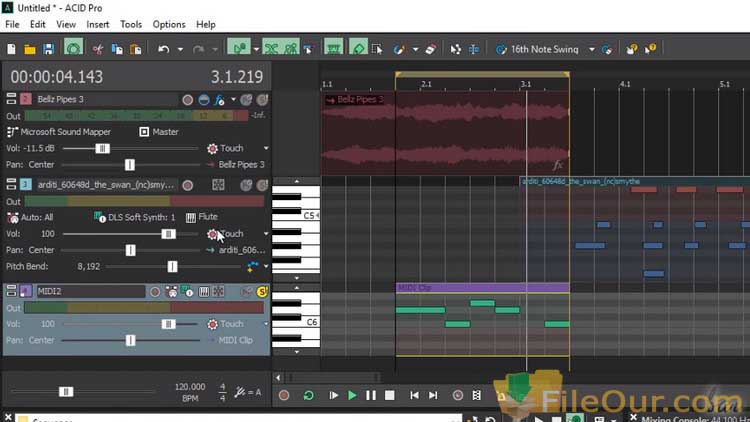Click Play from start button
Screen dimensions: 750x422
click(333, 395)
